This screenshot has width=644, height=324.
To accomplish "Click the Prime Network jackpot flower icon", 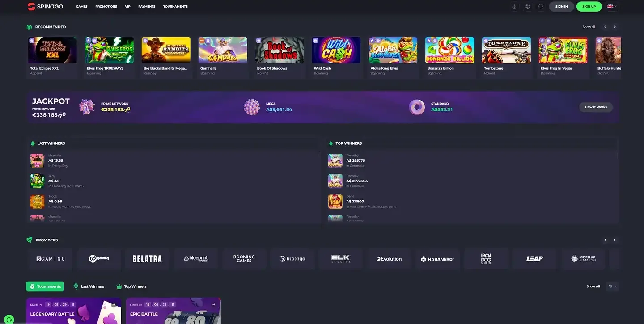I will pos(86,107).
